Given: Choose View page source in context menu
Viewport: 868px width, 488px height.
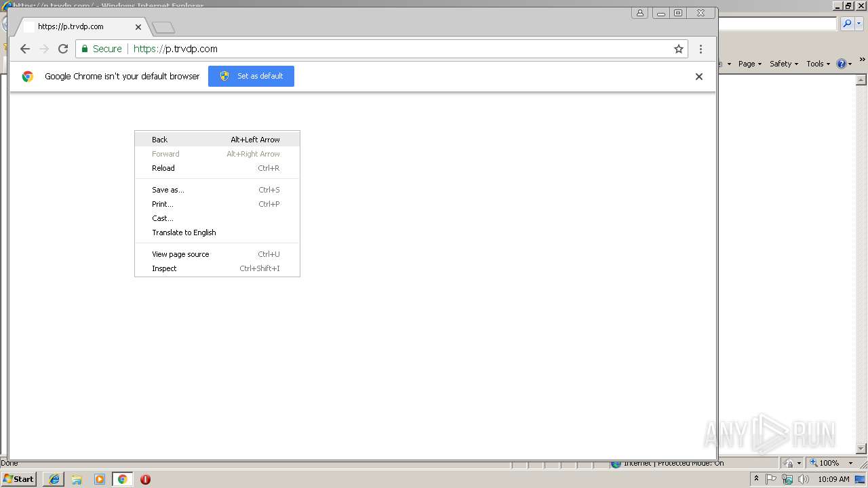Looking at the screenshot, I should pos(217,254).
